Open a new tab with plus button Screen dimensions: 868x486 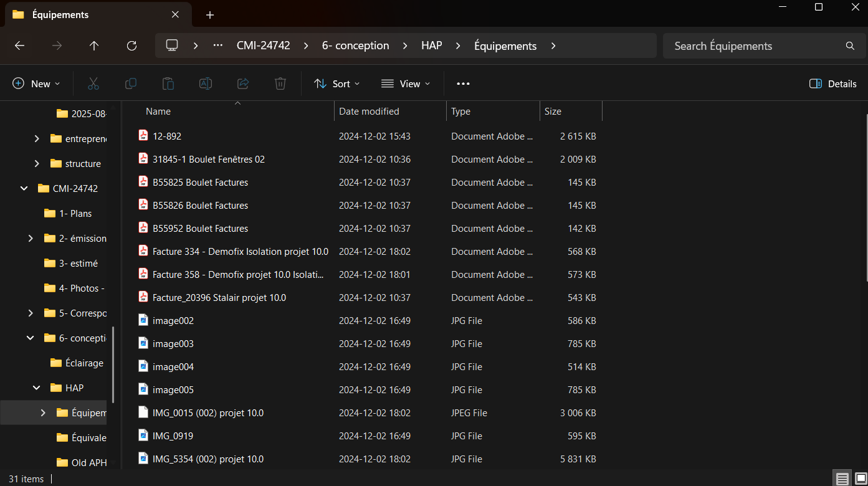pyautogui.click(x=210, y=15)
